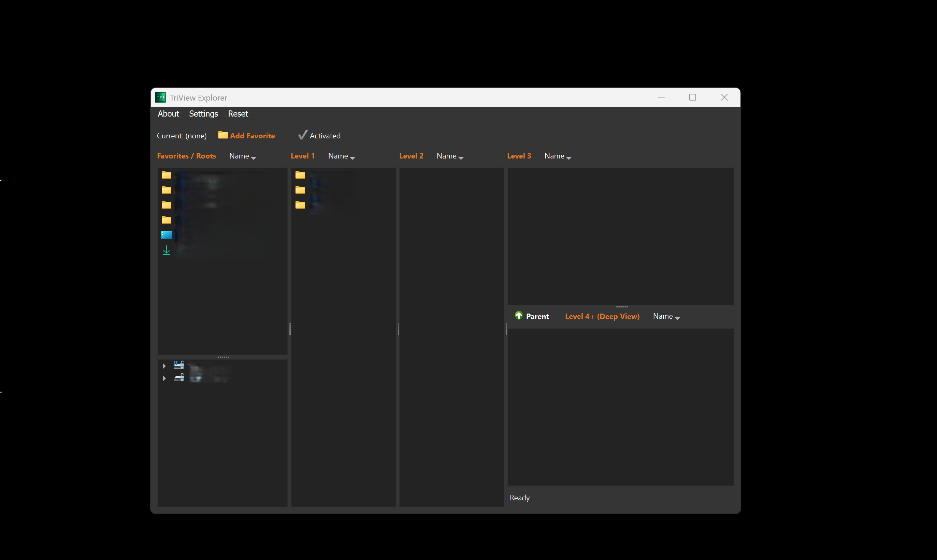Select the blue Desktop icon in Favorites
937x560 pixels.
pyautogui.click(x=166, y=235)
